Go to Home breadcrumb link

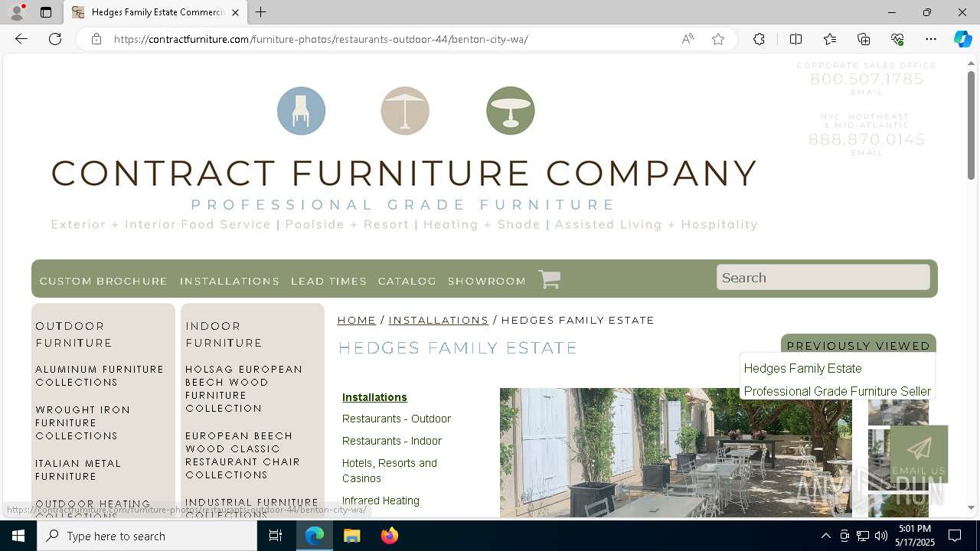click(x=357, y=320)
